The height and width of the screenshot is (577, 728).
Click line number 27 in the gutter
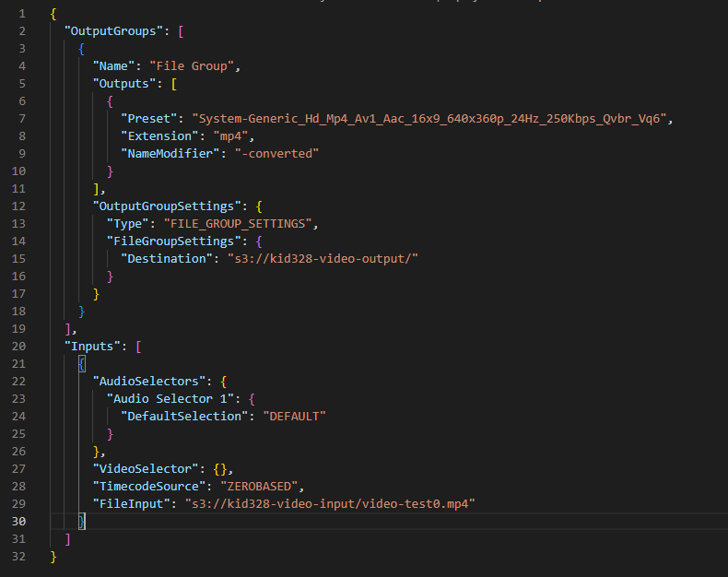18,469
